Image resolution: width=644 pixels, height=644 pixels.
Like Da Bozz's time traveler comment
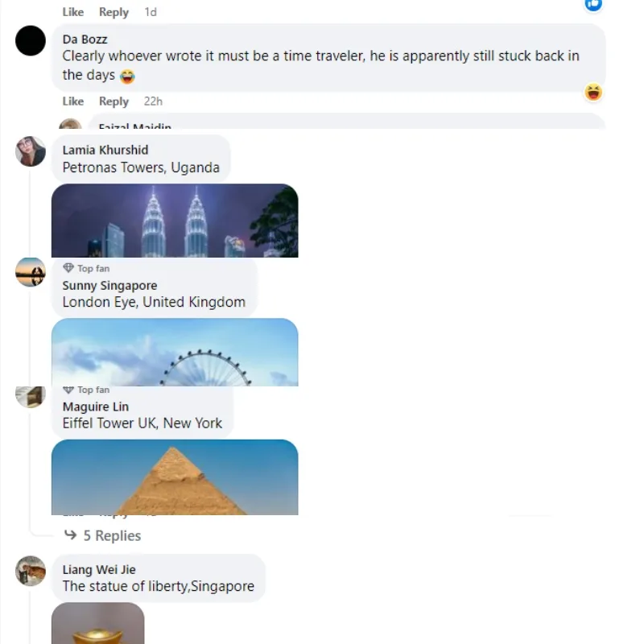(x=73, y=101)
